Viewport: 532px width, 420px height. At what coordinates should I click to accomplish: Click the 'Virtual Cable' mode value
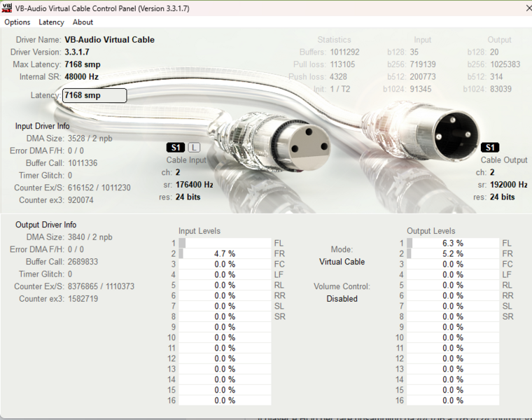coord(342,262)
